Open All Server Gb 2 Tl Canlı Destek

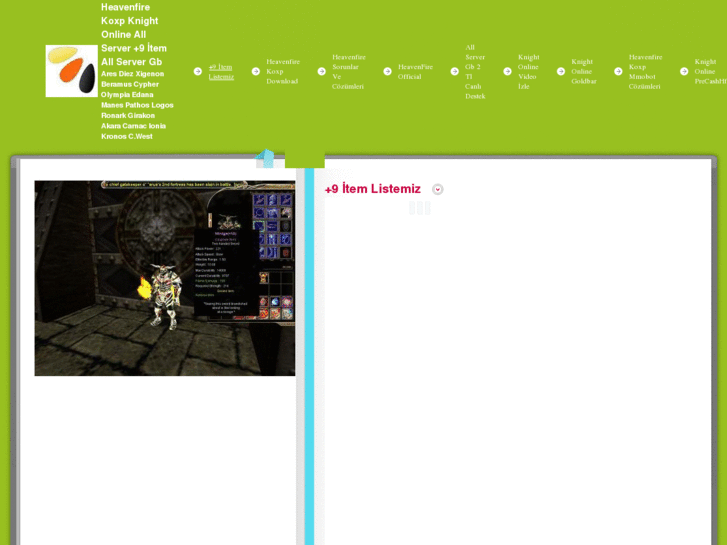point(475,71)
